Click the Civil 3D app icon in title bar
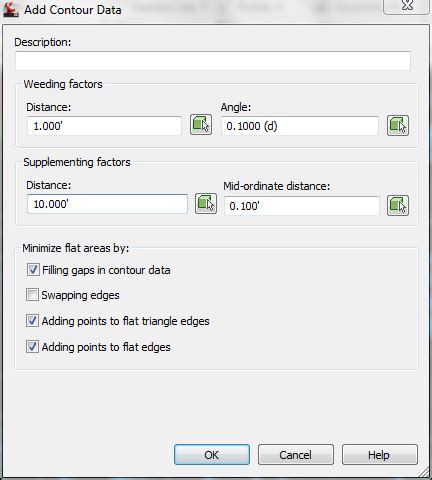 [10, 9]
